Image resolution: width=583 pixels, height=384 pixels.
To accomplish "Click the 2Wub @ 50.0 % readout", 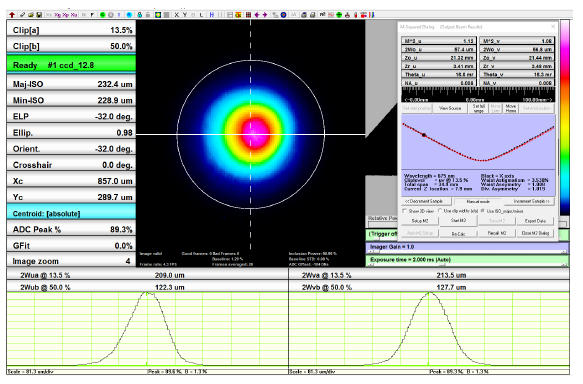I will (147, 287).
